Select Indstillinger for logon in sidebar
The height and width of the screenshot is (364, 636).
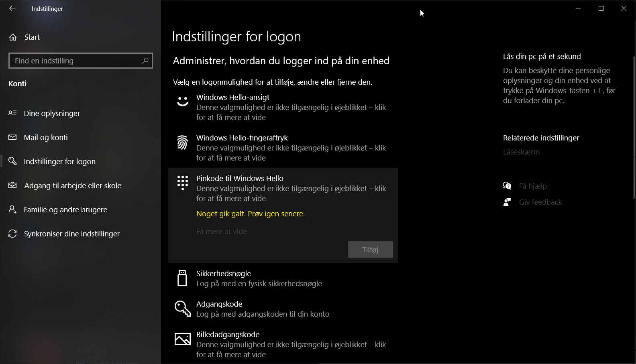click(x=80, y=161)
